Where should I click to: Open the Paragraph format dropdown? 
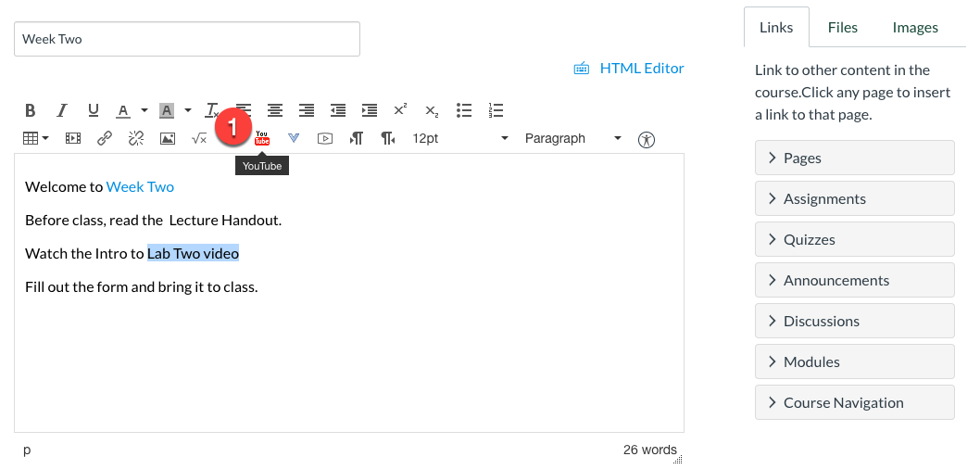[x=572, y=138]
